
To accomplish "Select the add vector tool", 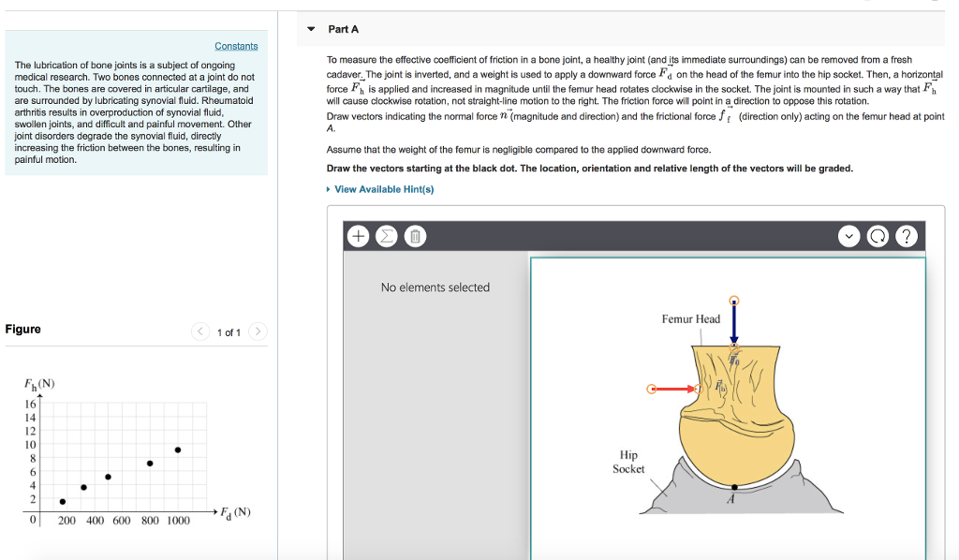I will tap(358, 236).
